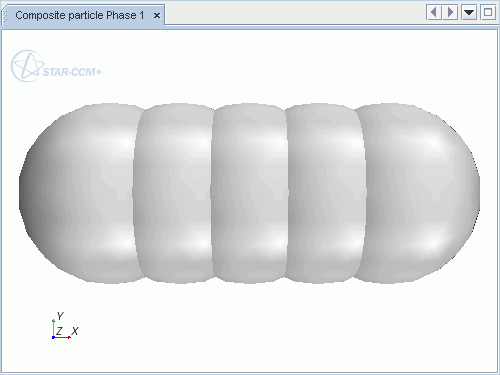Click the X label on axis triad

point(75,331)
